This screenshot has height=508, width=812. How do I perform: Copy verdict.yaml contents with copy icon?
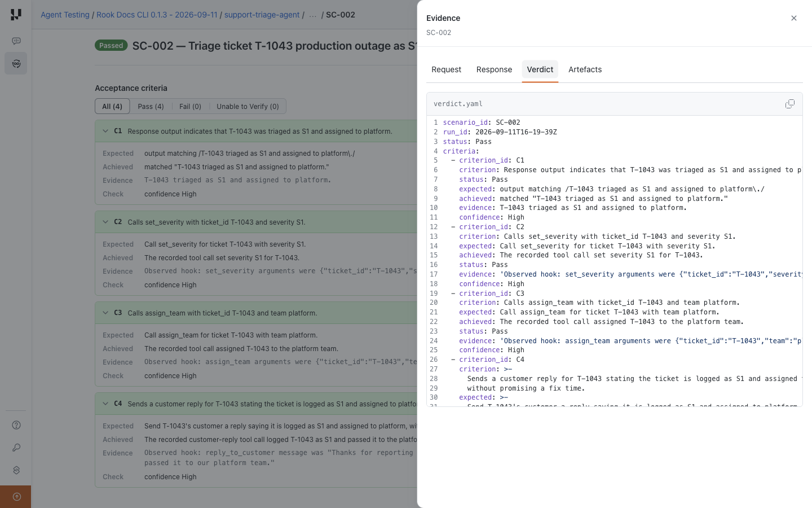(789, 104)
